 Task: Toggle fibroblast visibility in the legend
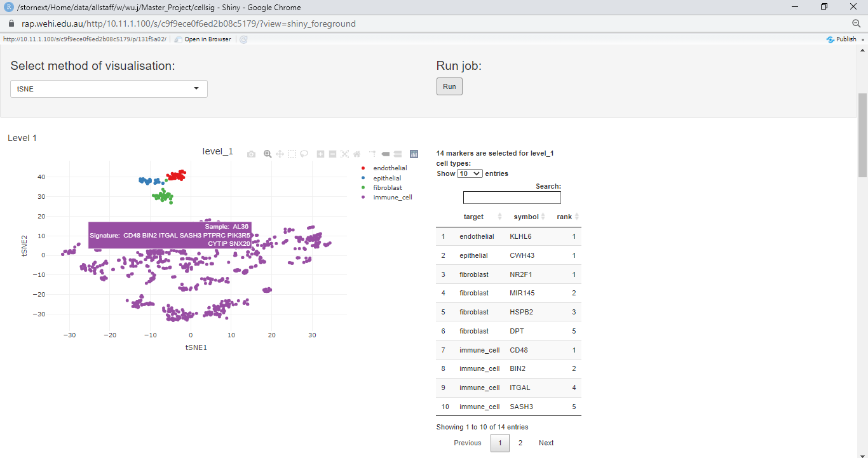click(388, 187)
